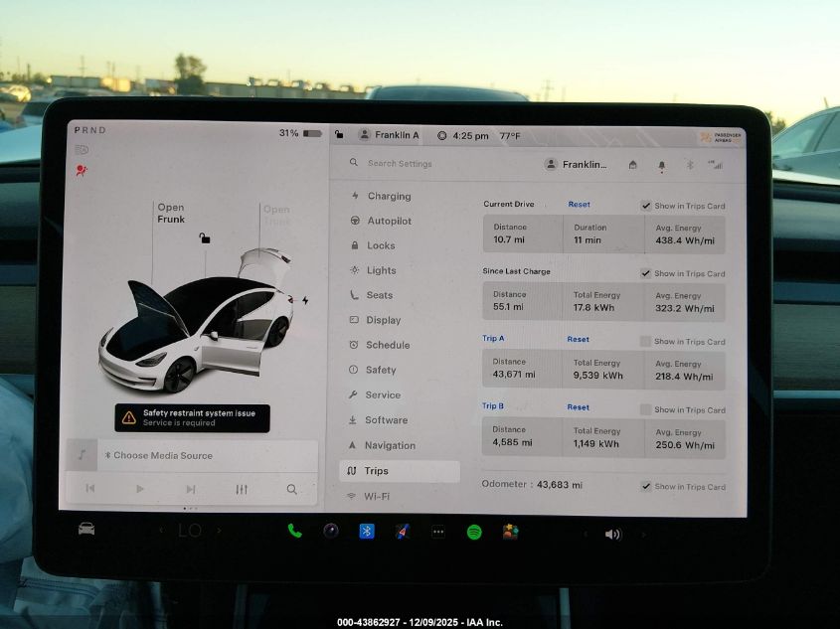Reset the Trip B counter

(578, 406)
